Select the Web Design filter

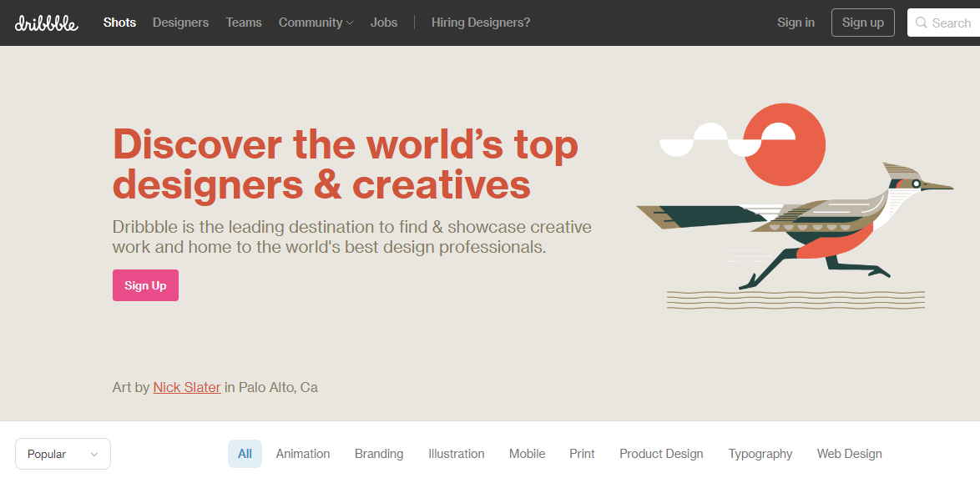click(x=849, y=454)
